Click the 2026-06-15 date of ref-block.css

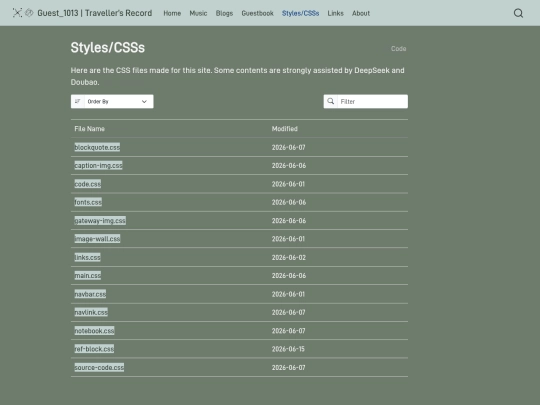[x=288, y=349]
